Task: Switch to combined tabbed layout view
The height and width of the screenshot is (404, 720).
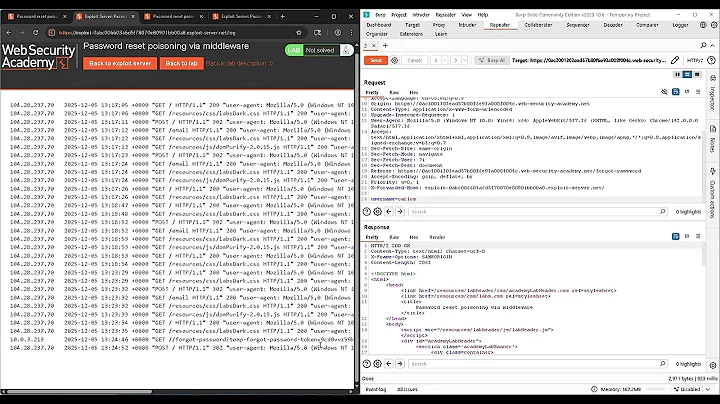Action: click(697, 74)
